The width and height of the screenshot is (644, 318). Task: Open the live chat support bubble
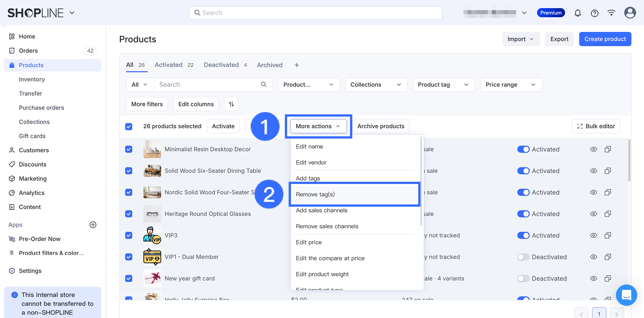coord(626,295)
